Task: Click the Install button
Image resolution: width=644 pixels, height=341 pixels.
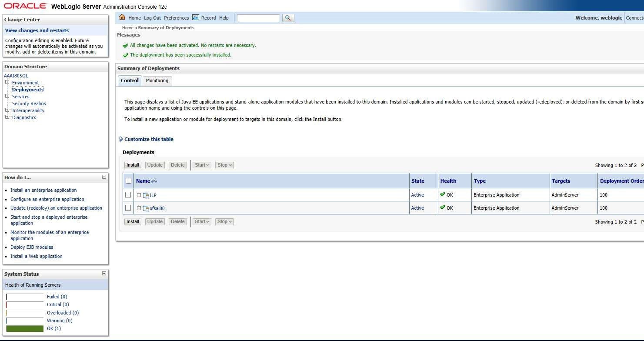Action: [x=132, y=165]
